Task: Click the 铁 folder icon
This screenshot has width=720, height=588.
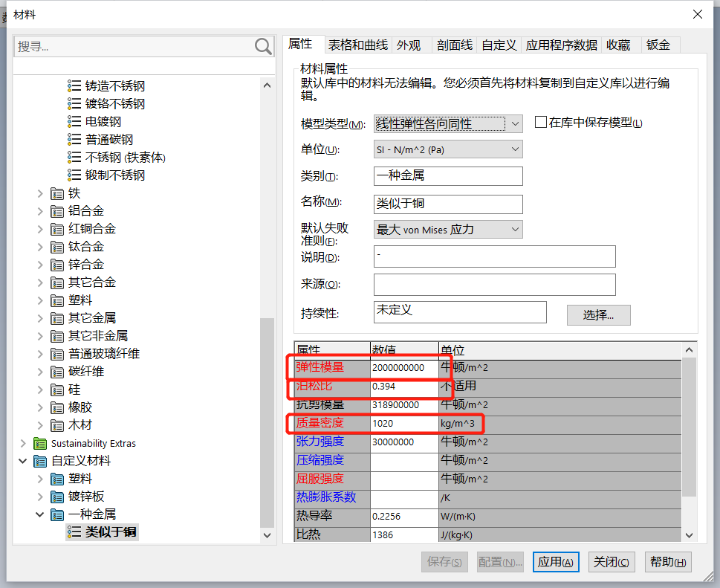Action: (x=57, y=193)
